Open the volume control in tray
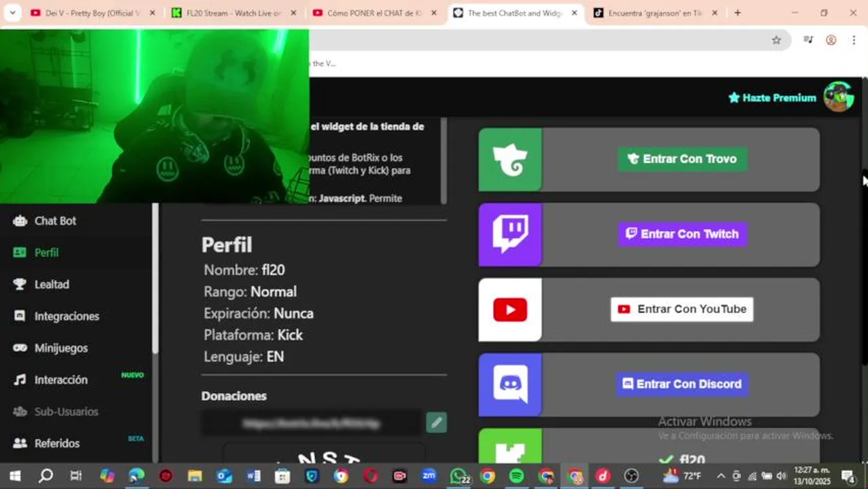 781,476
